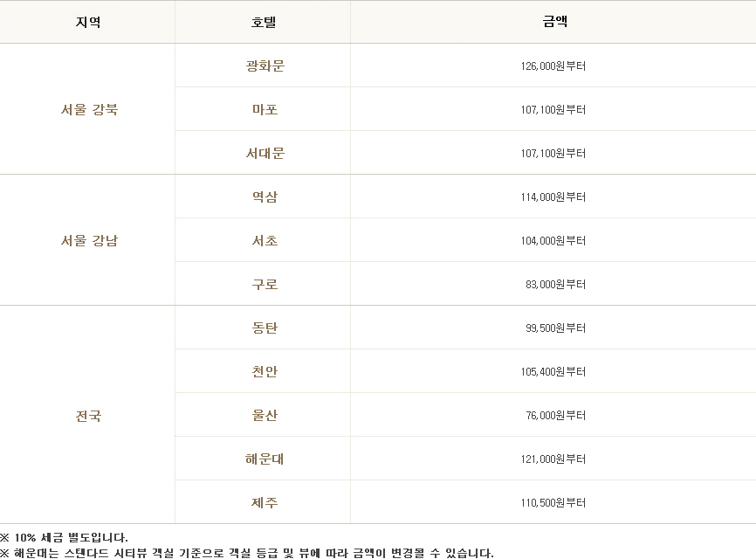Viewport: 756px width, 559px height.
Task: Click the 서초 hotel entry
Action: tap(263, 239)
